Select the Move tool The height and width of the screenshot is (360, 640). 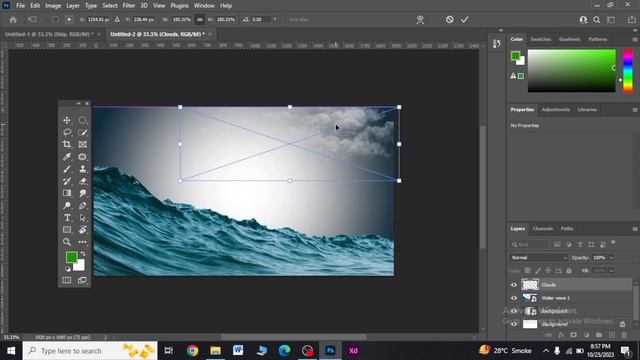(x=67, y=120)
